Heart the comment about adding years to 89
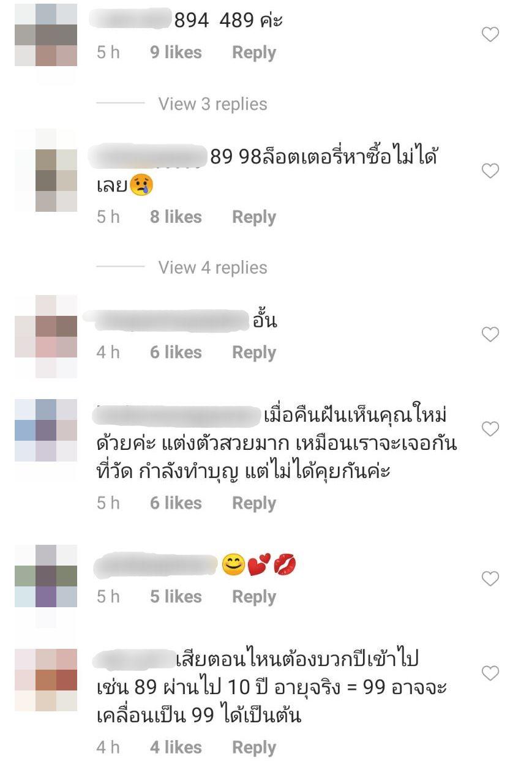The image size is (532, 778). click(x=490, y=673)
